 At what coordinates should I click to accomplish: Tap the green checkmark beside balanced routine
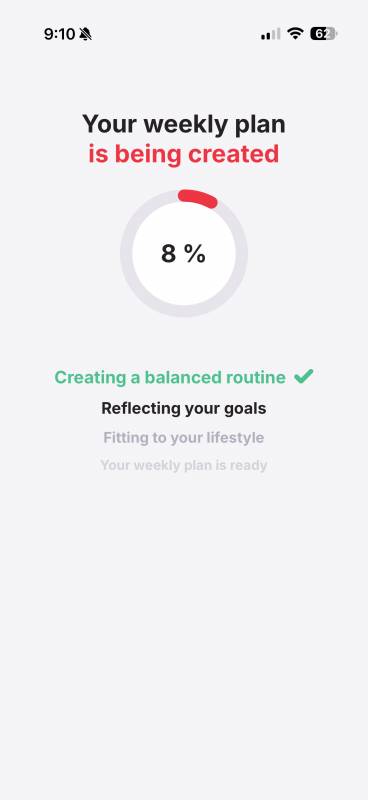pyautogui.click(x=303, y=377)
